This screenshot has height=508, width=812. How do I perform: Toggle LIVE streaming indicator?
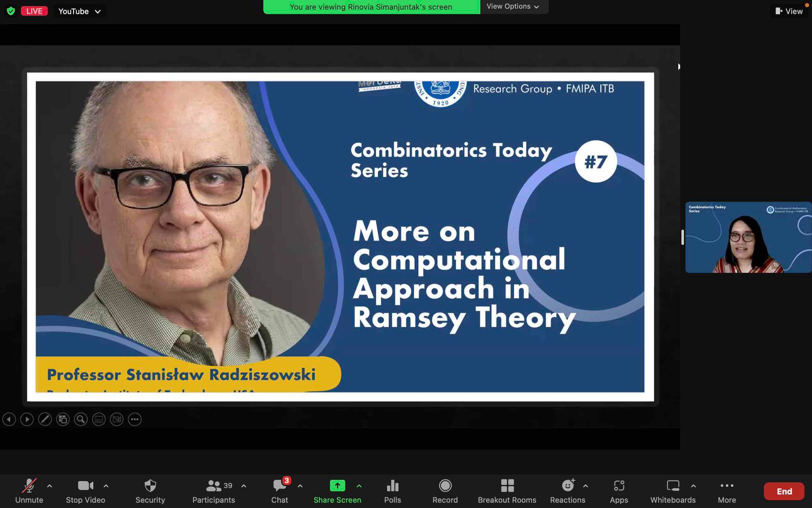click(33, 11)
